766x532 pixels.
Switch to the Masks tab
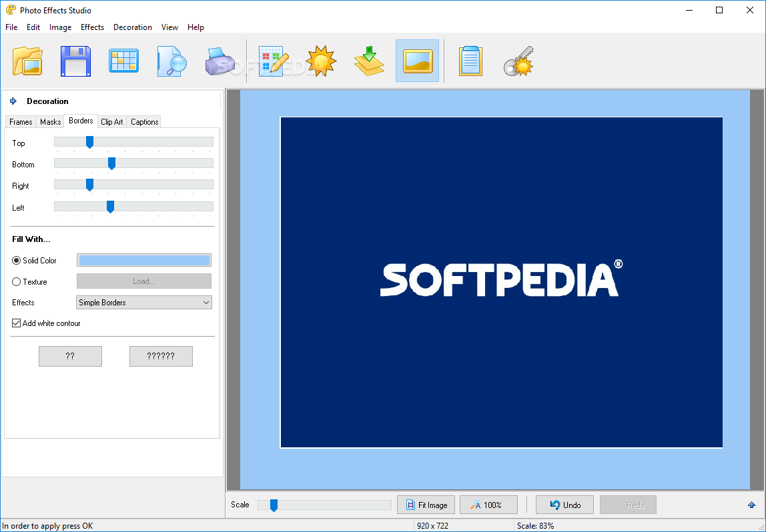pyautogui.click(x=50, y=121)
